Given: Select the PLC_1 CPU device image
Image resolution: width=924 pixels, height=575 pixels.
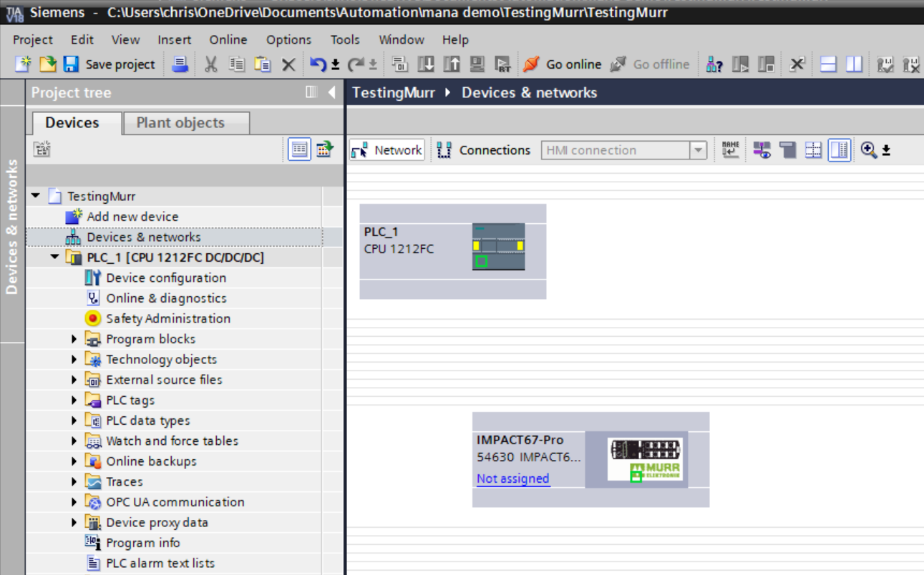Looking at the screenshot, I should point(498,246).
